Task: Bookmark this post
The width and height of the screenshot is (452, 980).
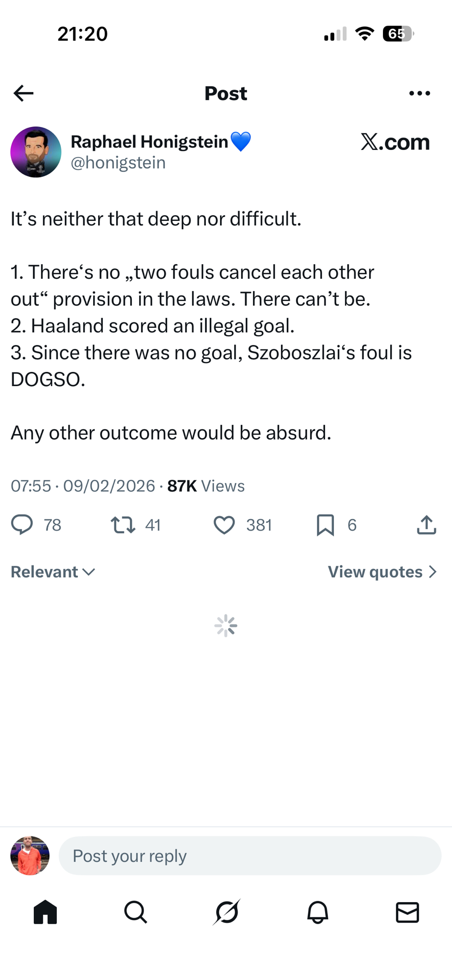Action: click(326, 525)
